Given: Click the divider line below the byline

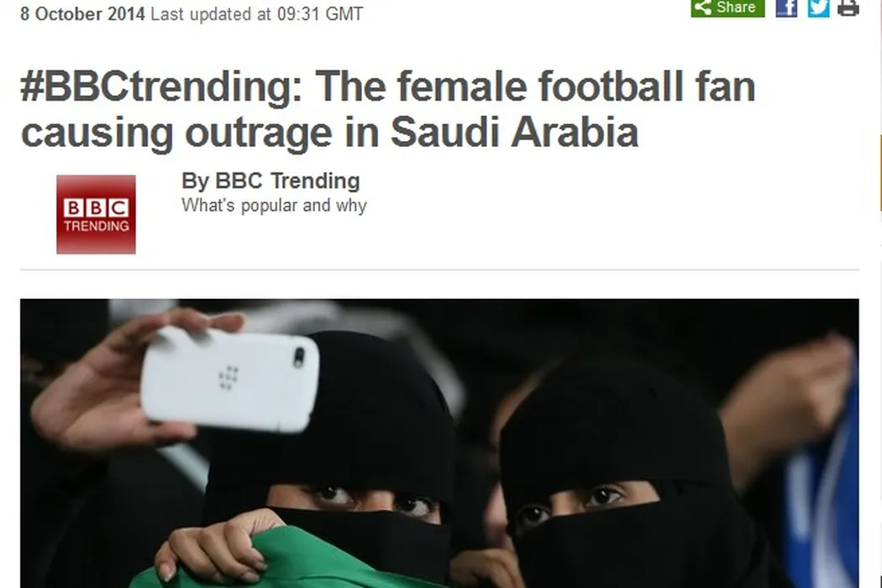Looking at the screenshot, I should [439, 270].
